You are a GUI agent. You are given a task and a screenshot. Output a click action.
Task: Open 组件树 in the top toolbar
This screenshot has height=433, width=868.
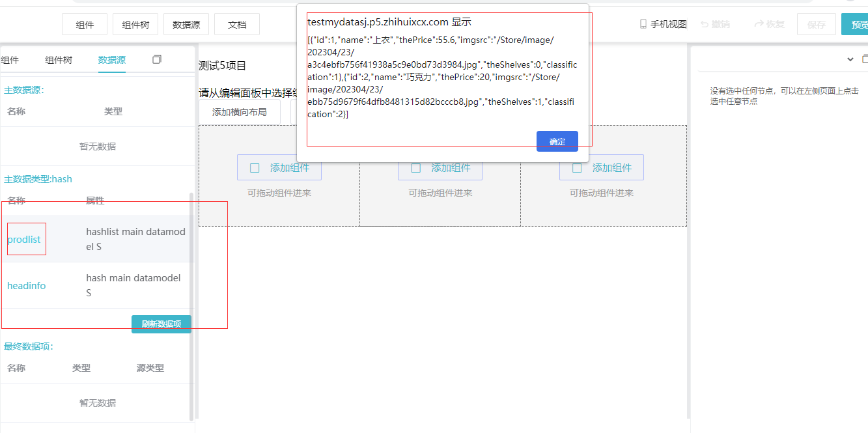135,24
